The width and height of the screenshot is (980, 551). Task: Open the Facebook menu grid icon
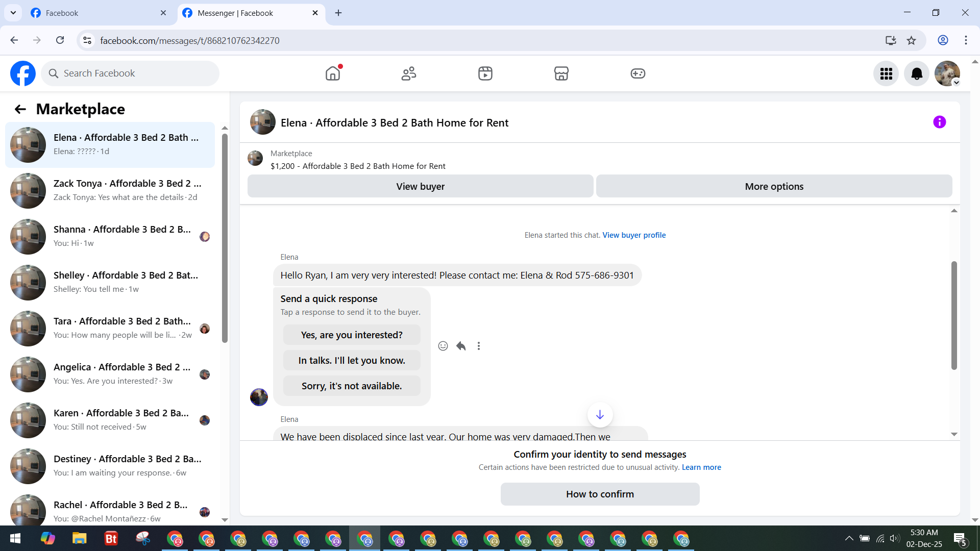click(x=886, y=74)
